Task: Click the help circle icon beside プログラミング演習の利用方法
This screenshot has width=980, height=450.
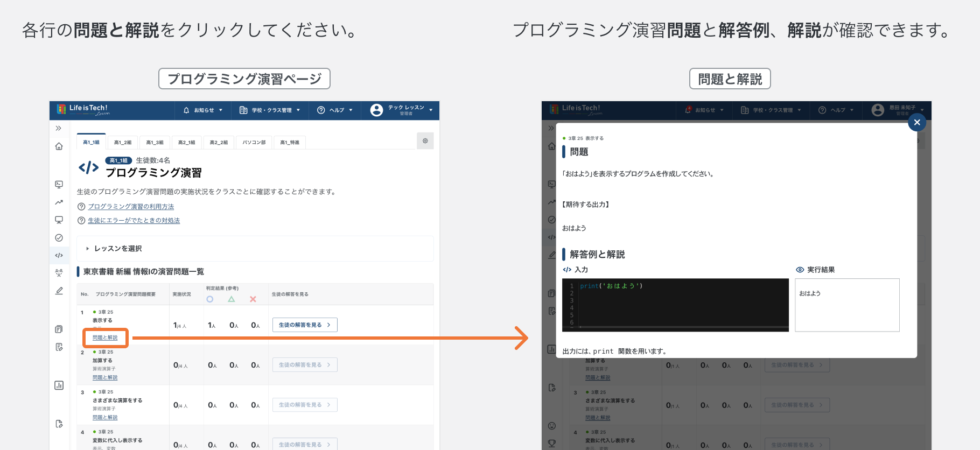Action: tap(81, 207)
